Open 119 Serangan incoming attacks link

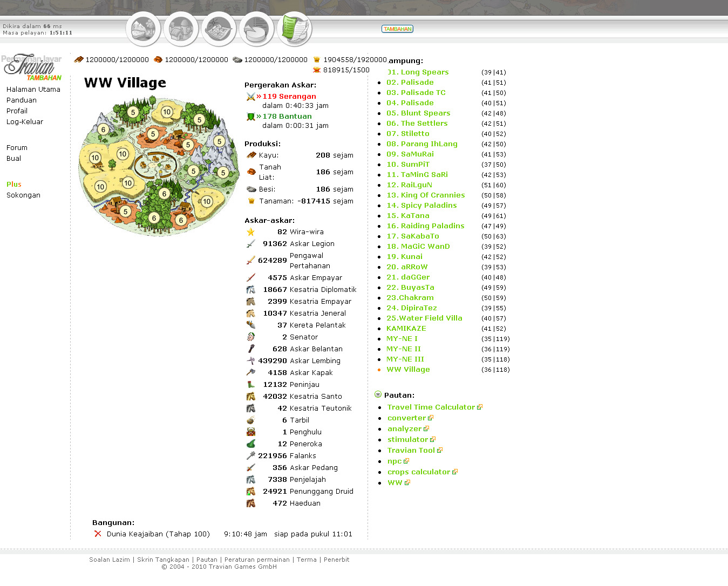coord(289,97)
